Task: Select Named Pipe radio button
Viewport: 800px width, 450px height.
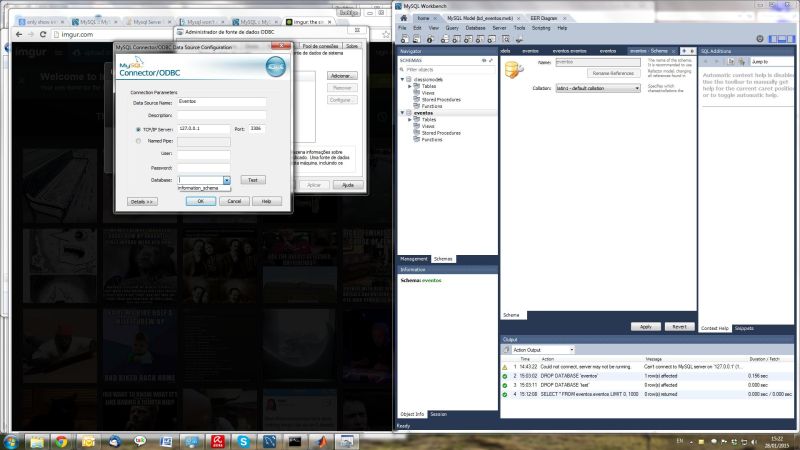Action: pos(138,141)
